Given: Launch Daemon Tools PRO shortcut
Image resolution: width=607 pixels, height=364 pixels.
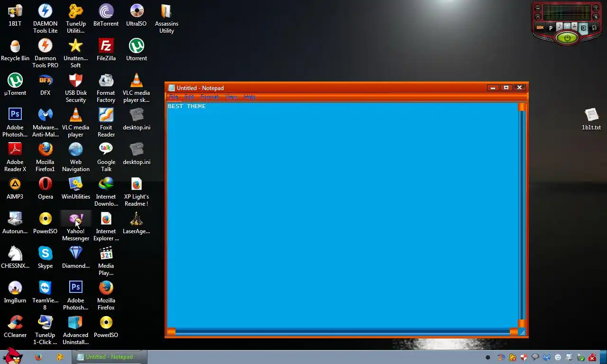Looking at the screenshot, I should pos(46,53).
